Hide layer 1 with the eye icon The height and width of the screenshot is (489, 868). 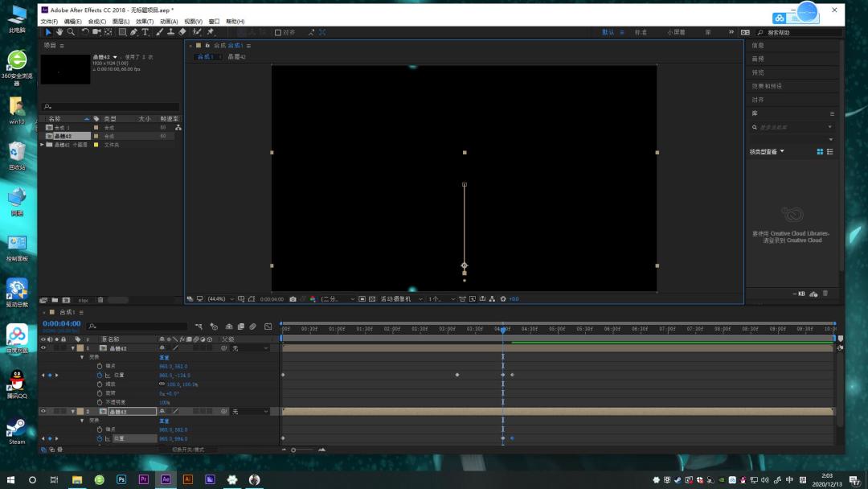tap(43, 348)
